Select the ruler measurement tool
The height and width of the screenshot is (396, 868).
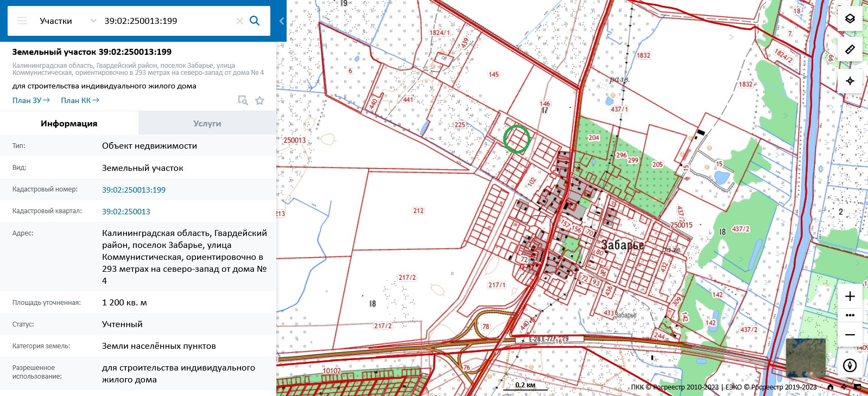coord(850,49)
